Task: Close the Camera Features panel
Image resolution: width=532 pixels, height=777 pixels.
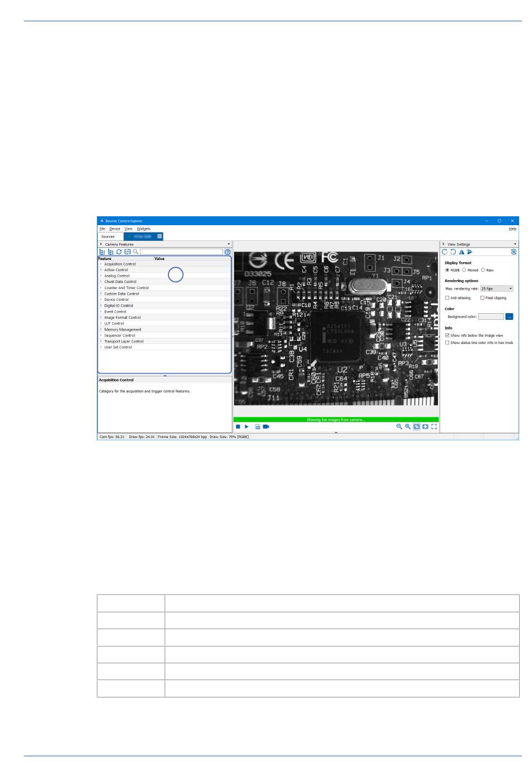Action: coord(228,244)
